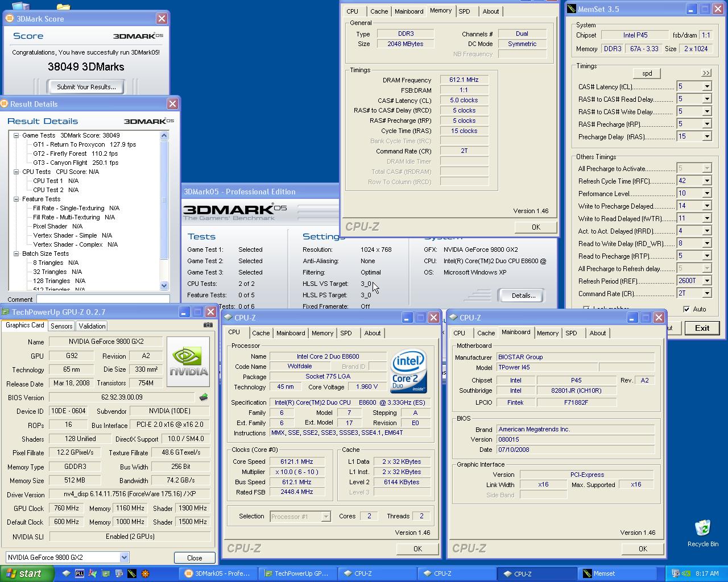Open the Write to Read Delayed (tWTR) dropdown
728x582 pixels.
[x=706, y=218]
